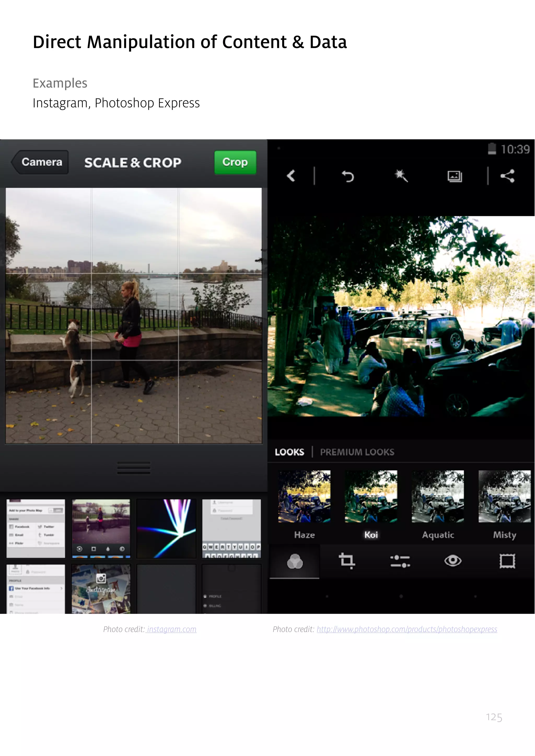
Task: Switch to the PREMIUM LOOKS tab
Action: point(357,452)
